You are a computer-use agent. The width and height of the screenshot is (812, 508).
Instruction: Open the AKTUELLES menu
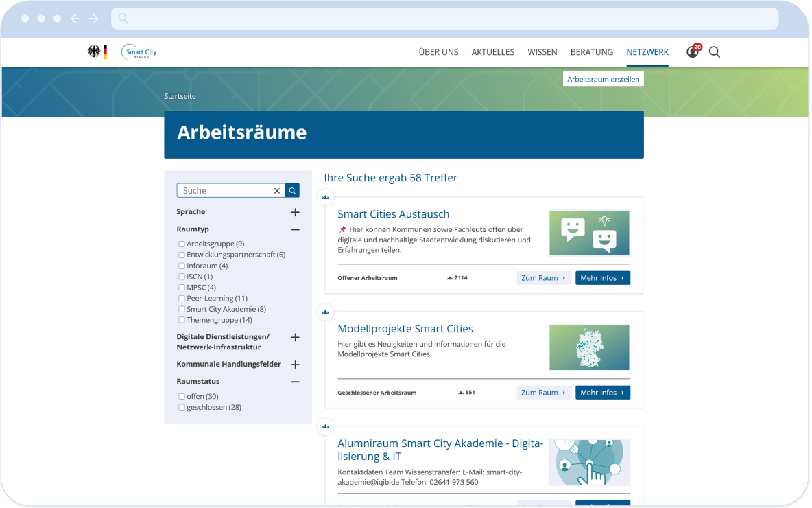pyautogui.click(x=493, y=52)
